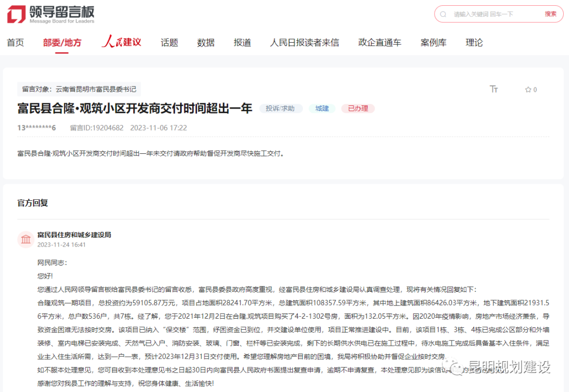
Task: Open the 部委/地方 section
Action: tap(63, 42)
